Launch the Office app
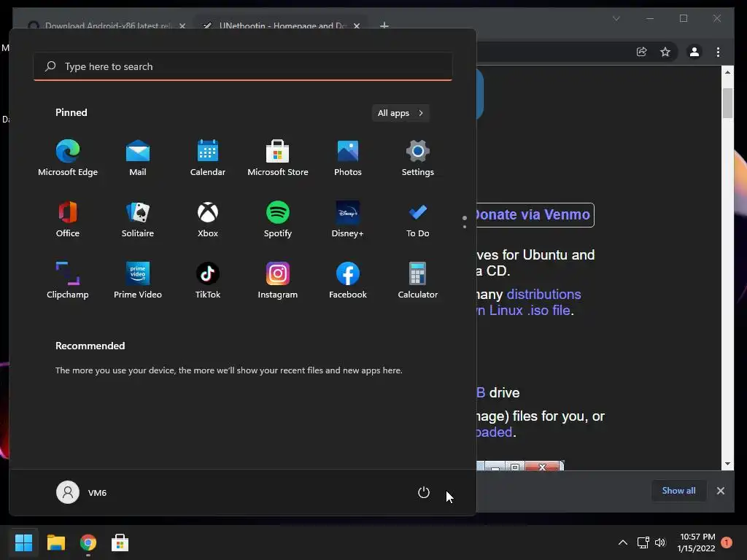 click(68, 219)
